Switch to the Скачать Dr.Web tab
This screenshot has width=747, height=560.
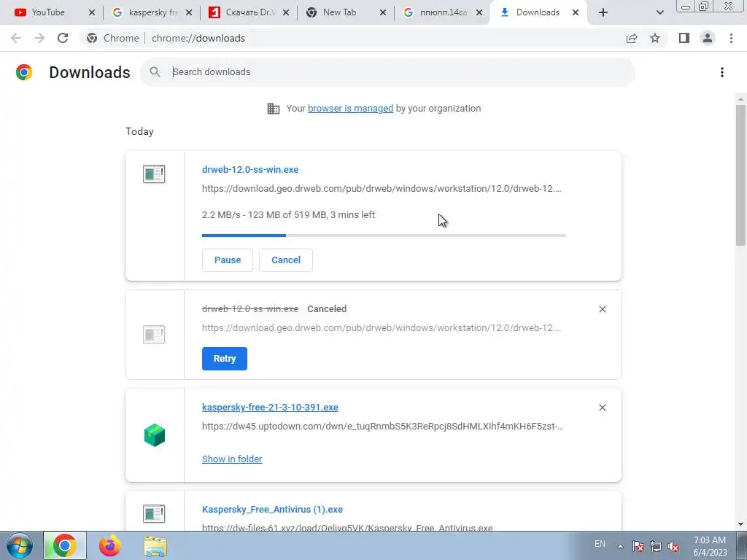pos(244,12)
